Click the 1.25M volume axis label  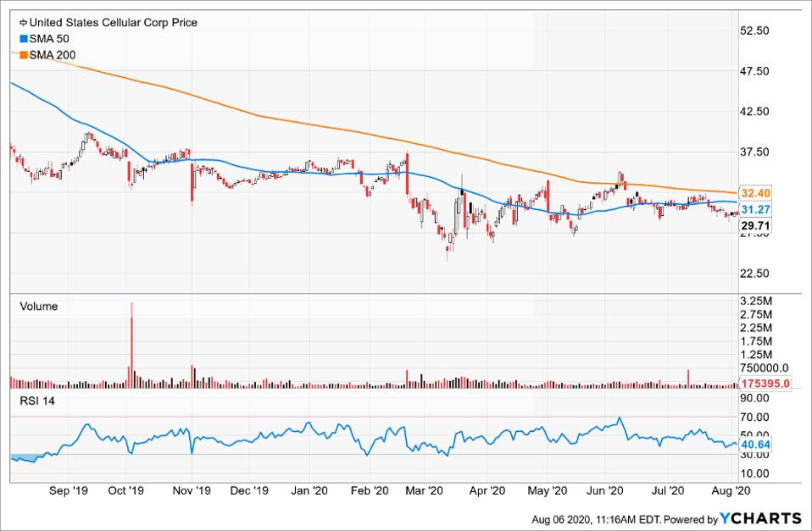coord(756,355)
